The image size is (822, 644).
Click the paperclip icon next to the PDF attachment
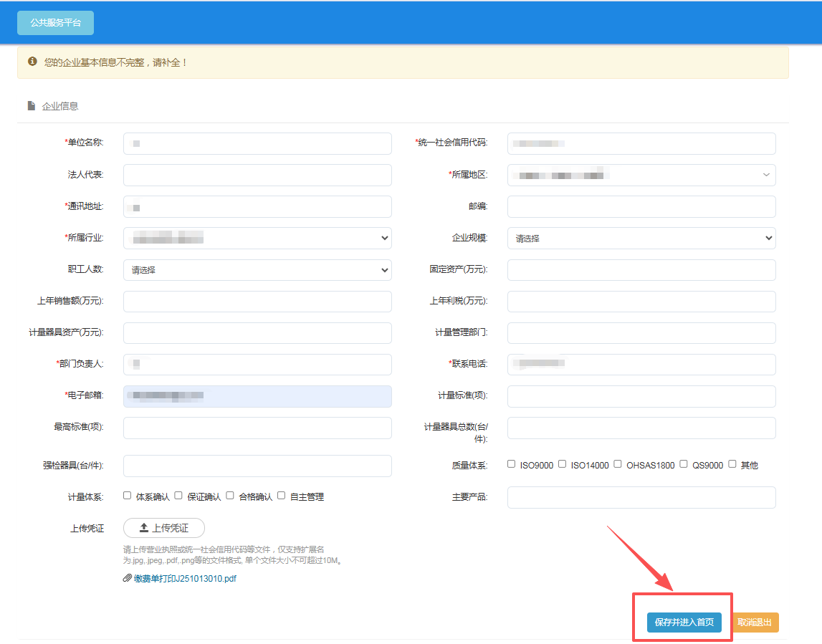(128, 578)
